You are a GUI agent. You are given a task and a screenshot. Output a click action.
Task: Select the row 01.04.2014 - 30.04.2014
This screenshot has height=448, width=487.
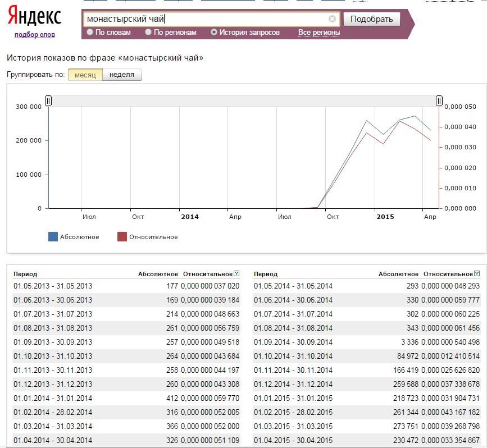pos(126,440)
